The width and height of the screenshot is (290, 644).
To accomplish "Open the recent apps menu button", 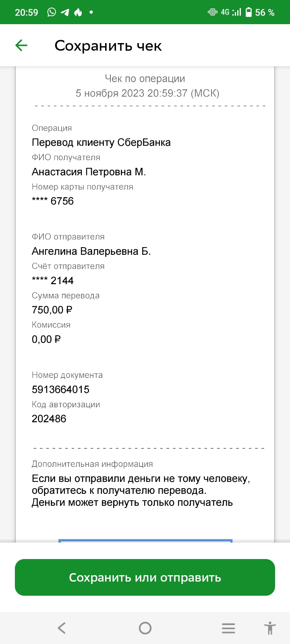I will pyautogui.click(x=228, y=628).
